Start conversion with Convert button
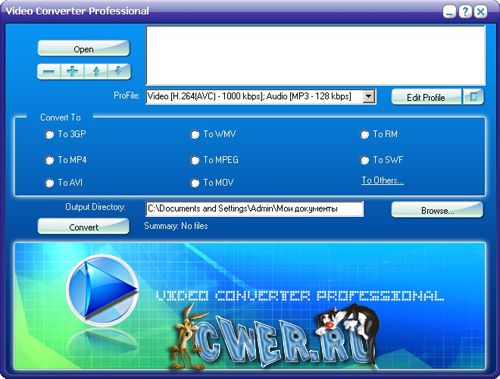 pyautogui.click(x=83, y=227)
